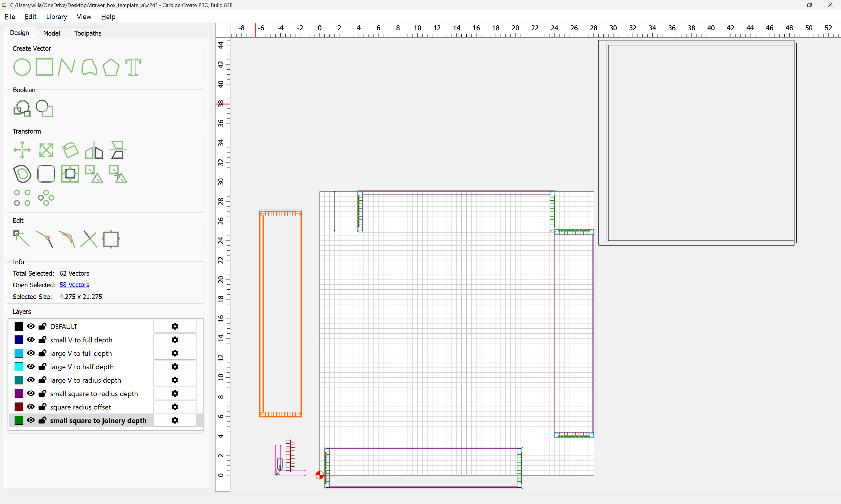This screenshot has width=841, height=504.
Task: Select the Node edit tool
Action: tap(21, 239)
